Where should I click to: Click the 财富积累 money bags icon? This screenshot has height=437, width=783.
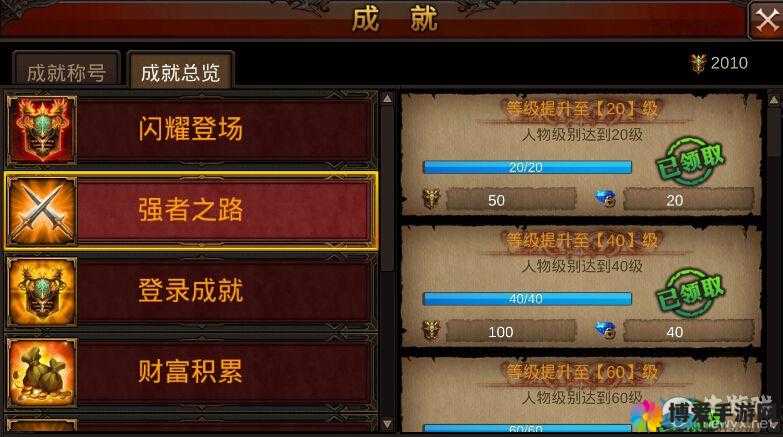42,373
